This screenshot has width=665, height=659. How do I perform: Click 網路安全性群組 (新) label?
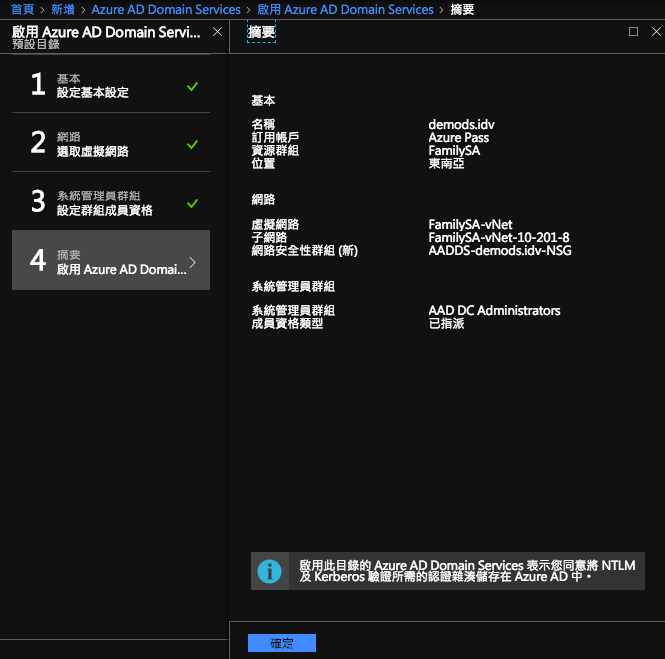305,251
